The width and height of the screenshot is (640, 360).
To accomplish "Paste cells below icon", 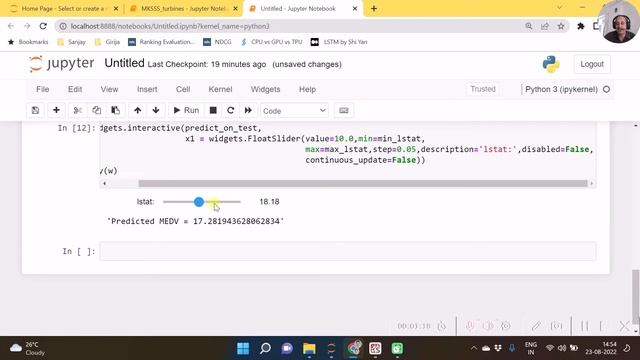I will 116,110.
